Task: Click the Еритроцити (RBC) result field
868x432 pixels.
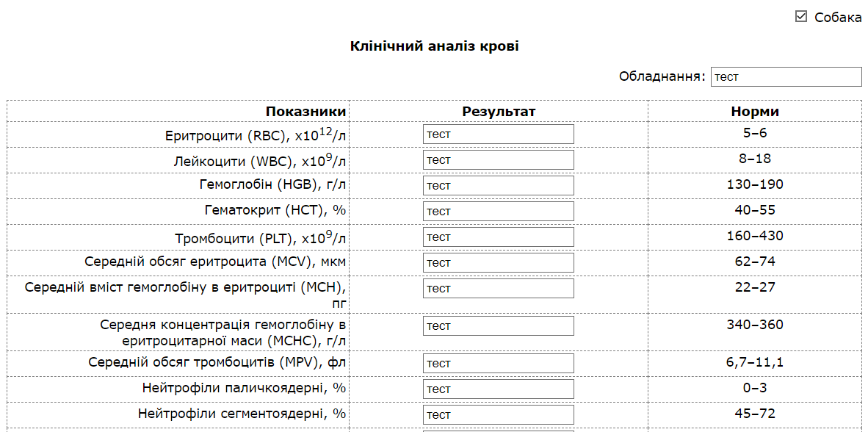Action: point(498,134)
